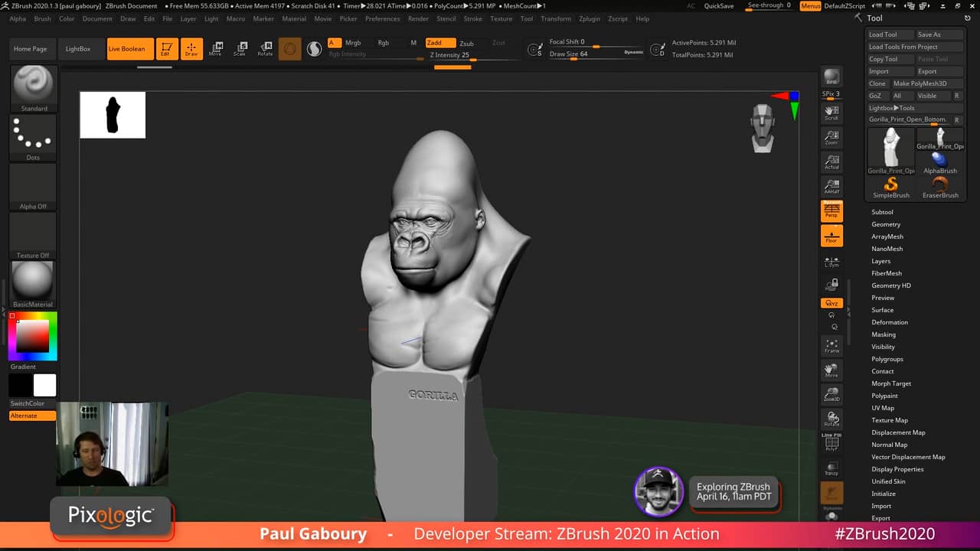Viewport: 980px width, 551px height.
Task: Select the SimpleBrush tool thumbnail
Action: click(x=891, y=187)
